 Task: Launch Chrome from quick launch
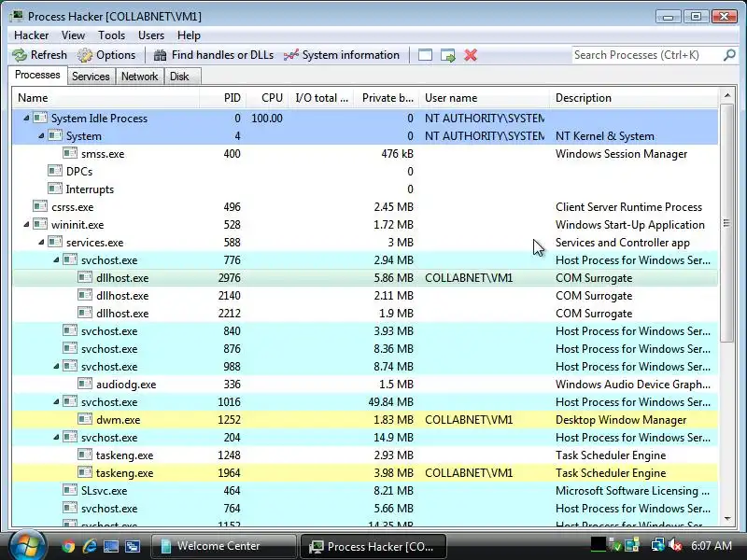(68, 546)
